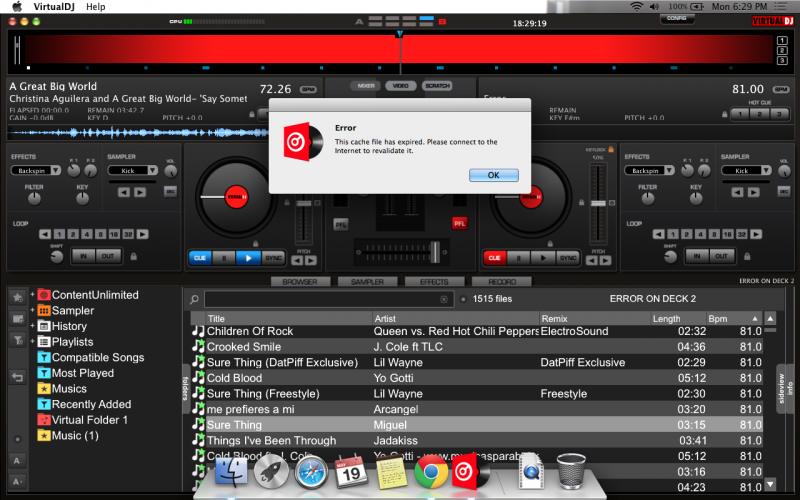Set left deck loop OUT point
The width and height of the screenshot is (800, 500).
tap(108, 256)
